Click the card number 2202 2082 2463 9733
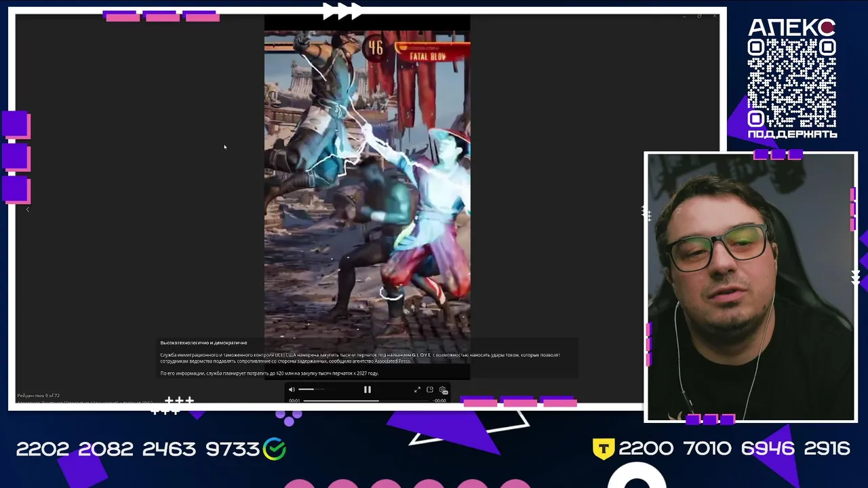868x488 pixels. click(x=138, y=449)
